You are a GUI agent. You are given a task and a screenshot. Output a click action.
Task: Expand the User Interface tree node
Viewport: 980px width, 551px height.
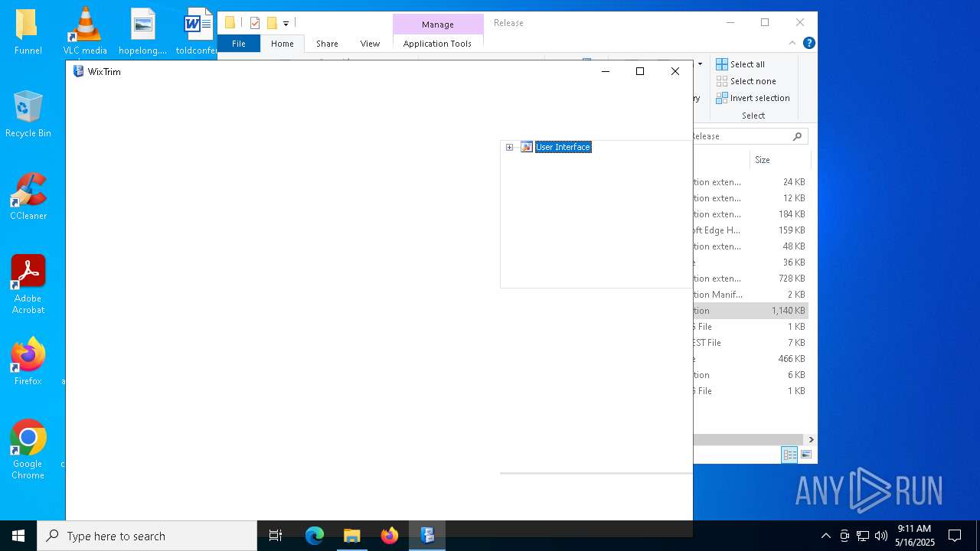509,147
